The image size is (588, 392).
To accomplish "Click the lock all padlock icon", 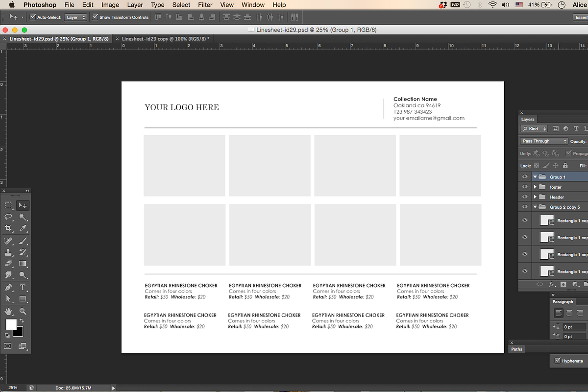I will (x=565, y=166).
